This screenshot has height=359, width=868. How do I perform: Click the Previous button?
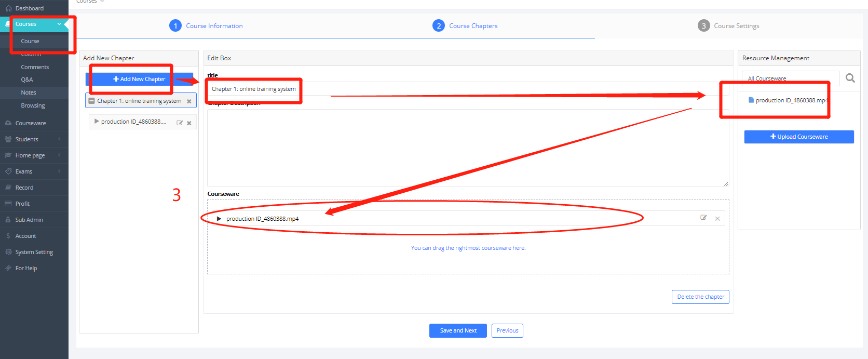507,330
